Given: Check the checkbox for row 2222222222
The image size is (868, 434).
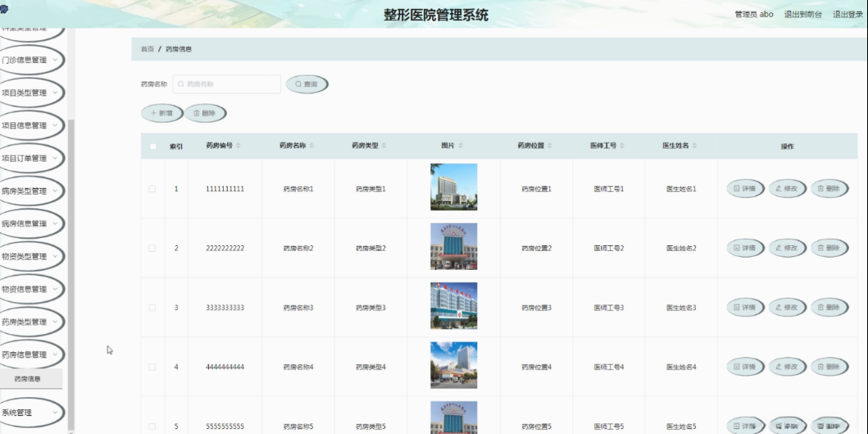Looking at the screenshot, I should coord(152,249).
